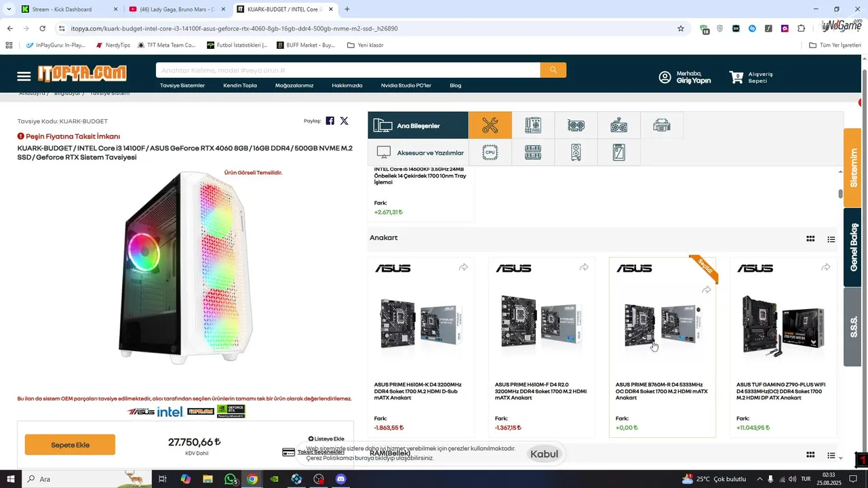
Task: Open Windows Start menu
Action: point(11,479)
